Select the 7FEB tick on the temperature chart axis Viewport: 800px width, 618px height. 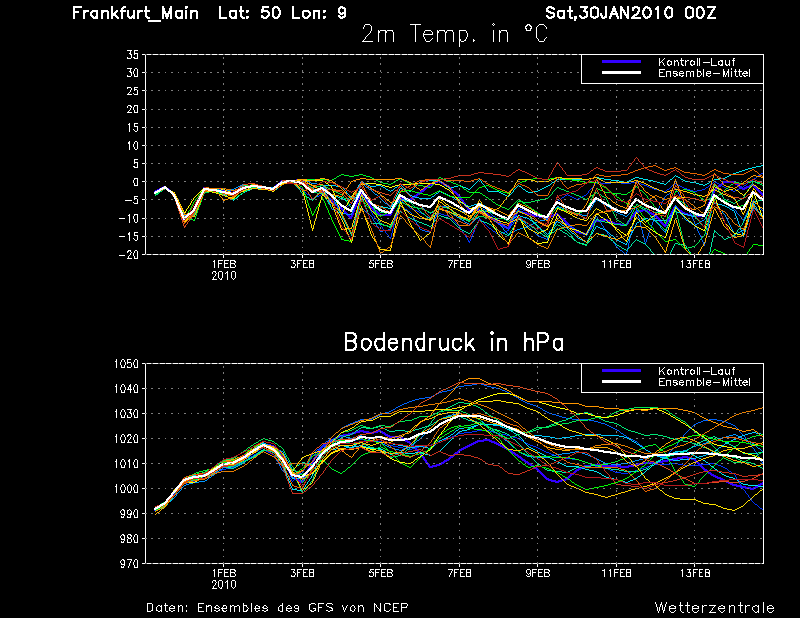click(x=459, y=265)
